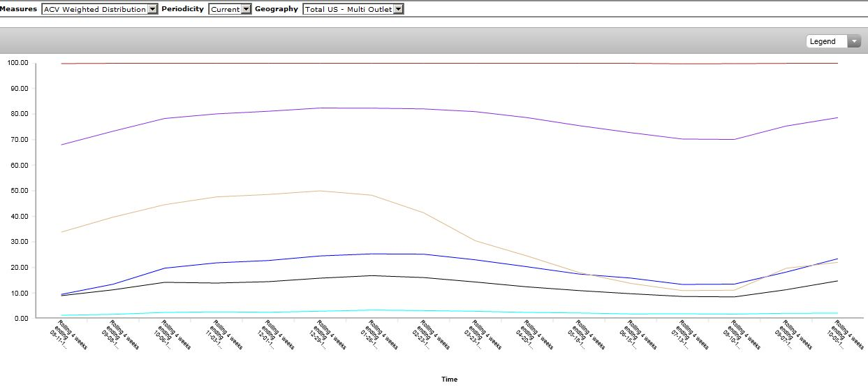Open the Measures dropdown

pyautogui.click(x=99, y=9)
